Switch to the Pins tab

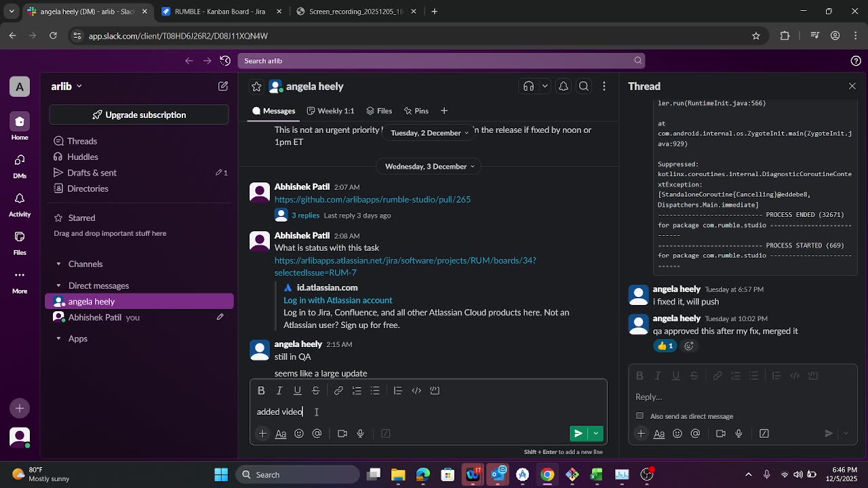(x=416, y=111)
